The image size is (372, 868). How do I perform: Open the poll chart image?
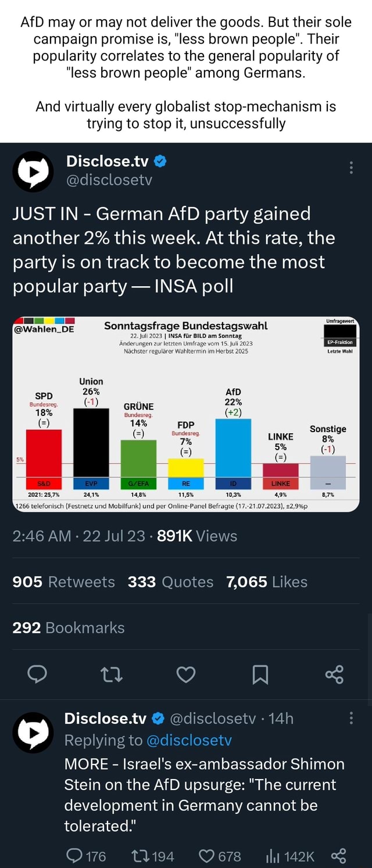click(x=185, y=414)
